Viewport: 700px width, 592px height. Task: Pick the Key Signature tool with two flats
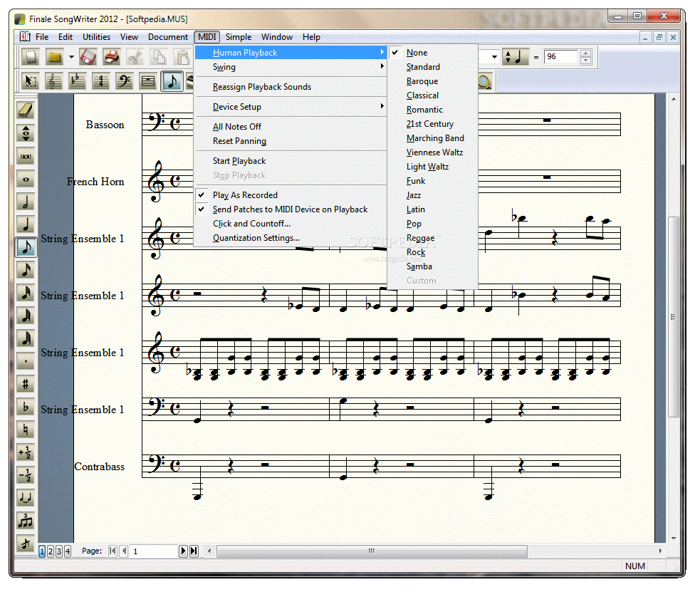point(77,81)
